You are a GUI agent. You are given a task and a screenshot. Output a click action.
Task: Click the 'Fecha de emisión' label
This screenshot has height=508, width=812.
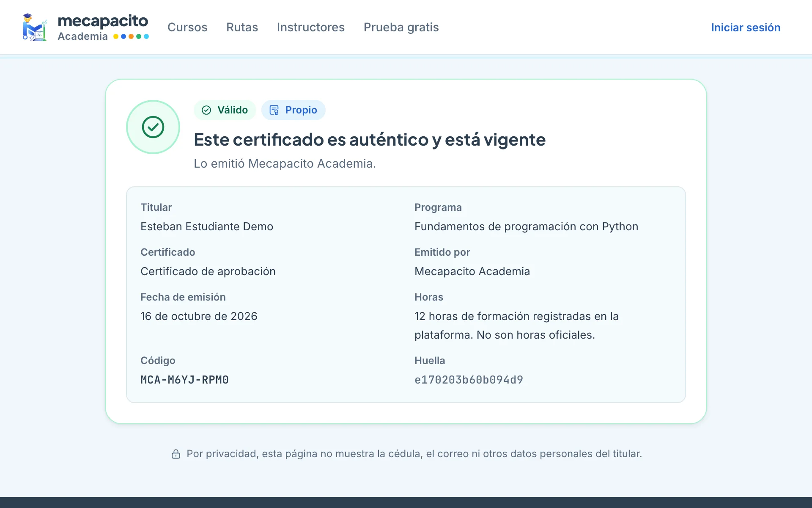(183, 297)
